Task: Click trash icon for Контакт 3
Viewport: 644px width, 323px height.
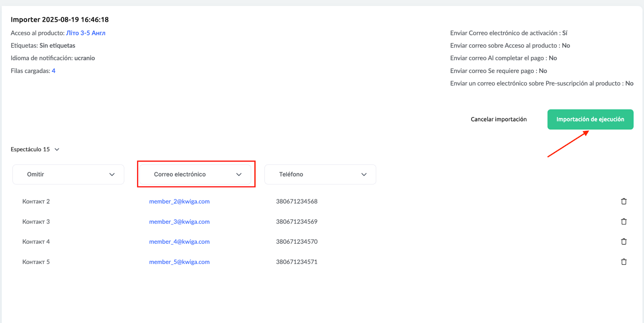Action: click(x=623, y=222)
